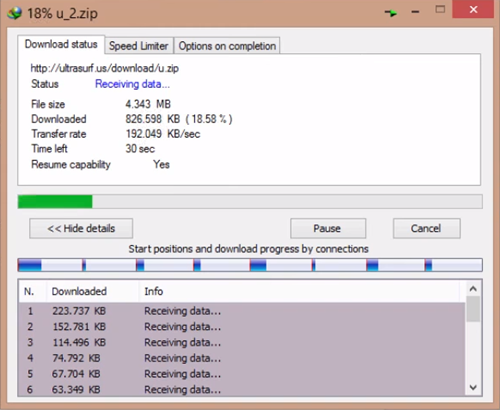Cancel the download

coord(427,228)
